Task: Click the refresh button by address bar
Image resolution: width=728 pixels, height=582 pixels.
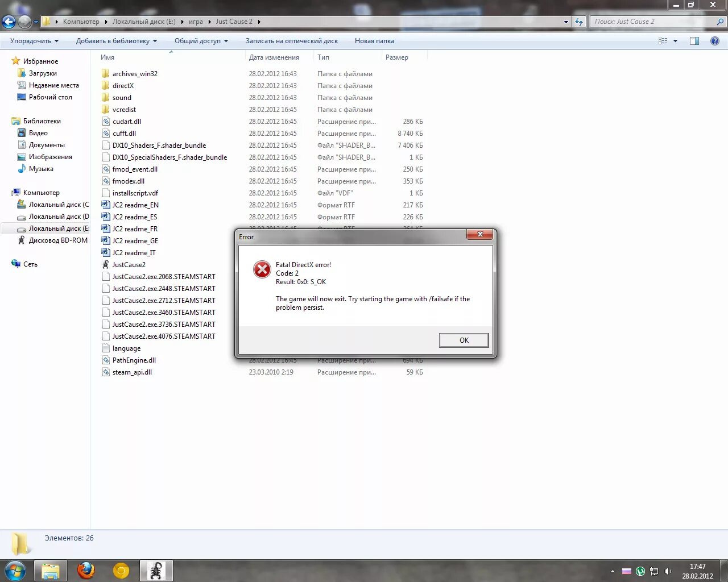Action: 579,22
